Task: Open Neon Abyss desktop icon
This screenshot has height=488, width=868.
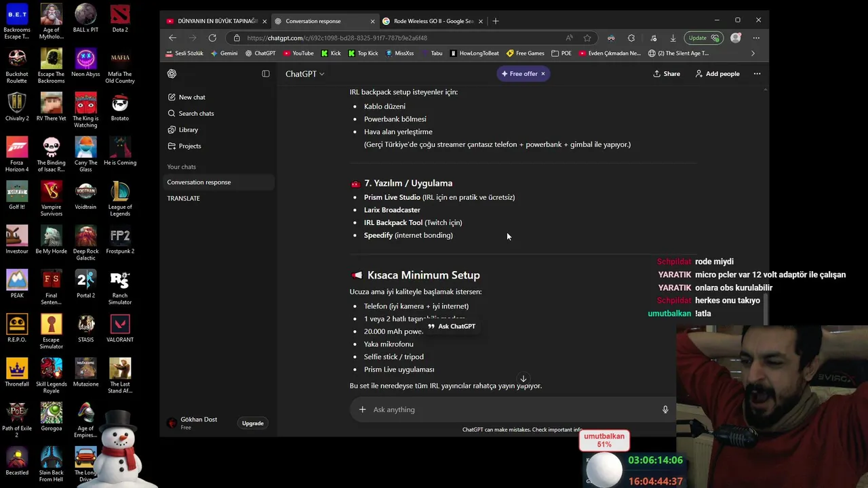Action: [85, 62]
